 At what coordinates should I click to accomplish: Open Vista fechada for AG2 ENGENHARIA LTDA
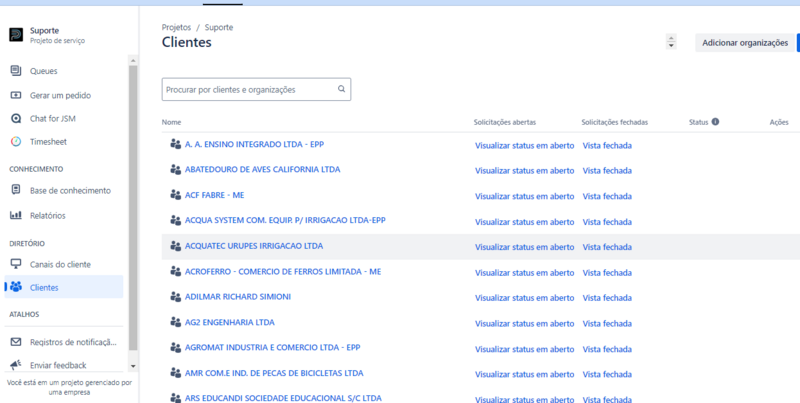607,323
